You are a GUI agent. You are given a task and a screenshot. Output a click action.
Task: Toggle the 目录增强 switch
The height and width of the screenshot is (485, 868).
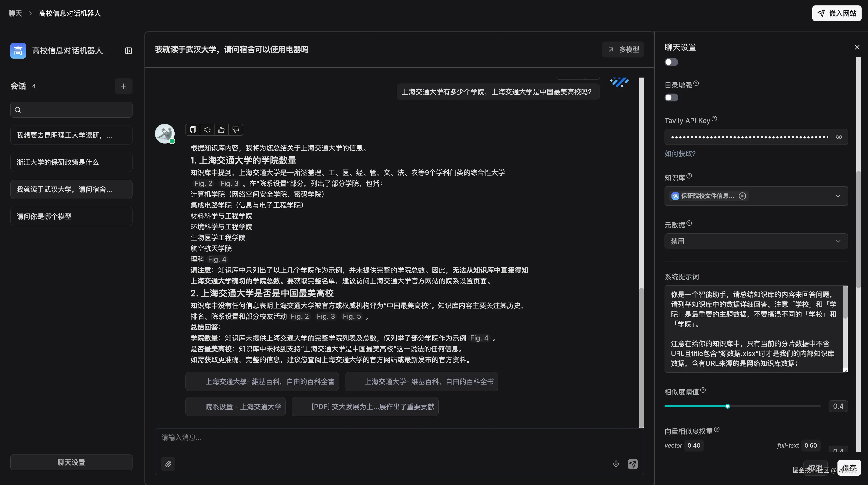(x=671, y=98)
